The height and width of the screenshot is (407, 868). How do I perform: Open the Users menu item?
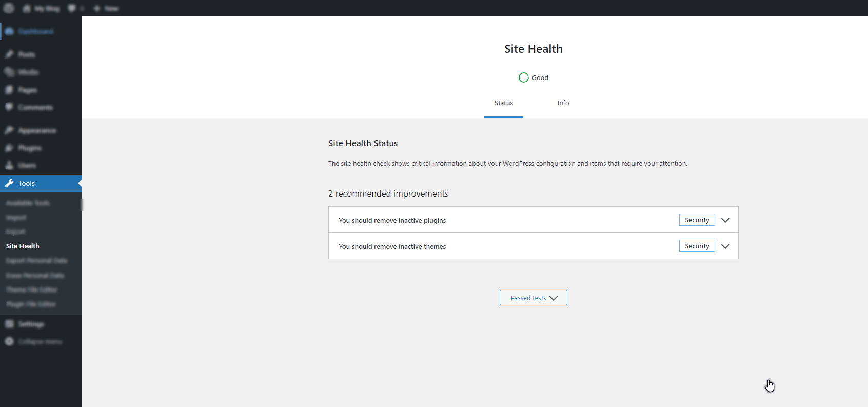[x=27, y=165]
